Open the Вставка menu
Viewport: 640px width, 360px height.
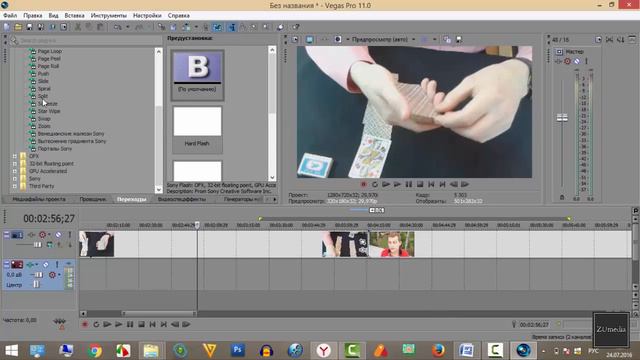coord(74,16)
